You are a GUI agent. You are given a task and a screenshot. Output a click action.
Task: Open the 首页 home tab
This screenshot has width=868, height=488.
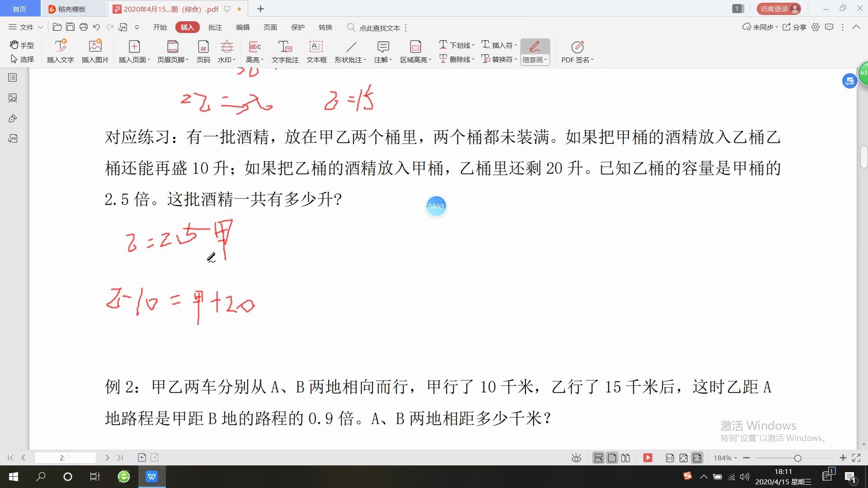[x=19, y=9]
